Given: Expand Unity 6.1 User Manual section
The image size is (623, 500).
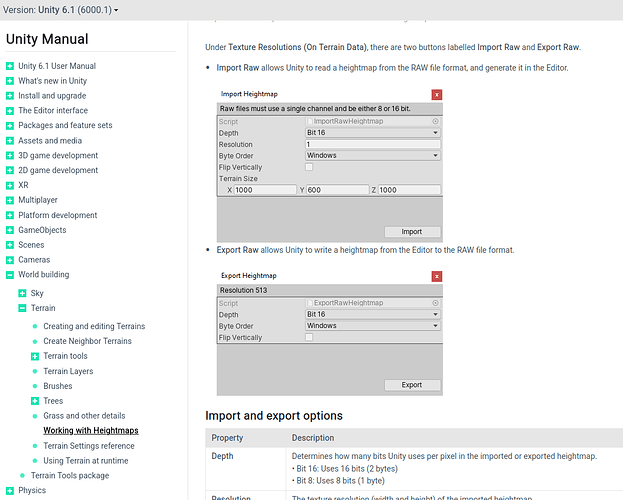Looking at the screenshot, I should 10,66.
